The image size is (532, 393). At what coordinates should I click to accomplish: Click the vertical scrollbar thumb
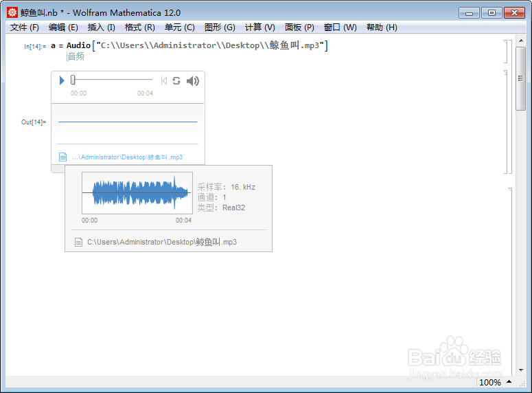(x=521, y=78)
